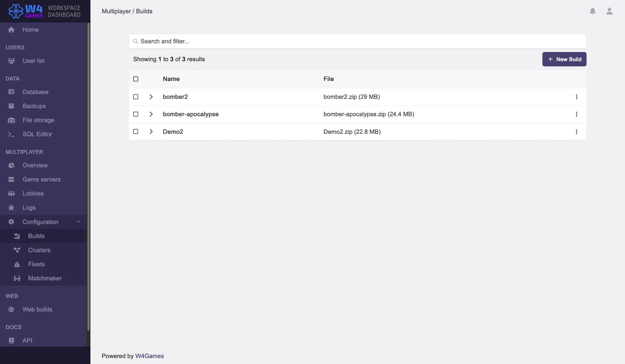Click the Logs bug icon in the sidebar
Image resolution: width=625 pixels, height=364 pixels.
(x=11, y=208)
